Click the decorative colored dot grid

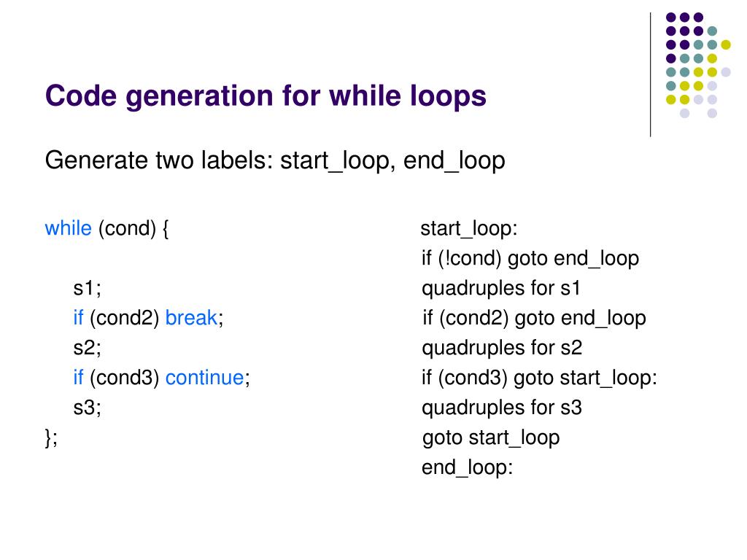click(692, 65)
